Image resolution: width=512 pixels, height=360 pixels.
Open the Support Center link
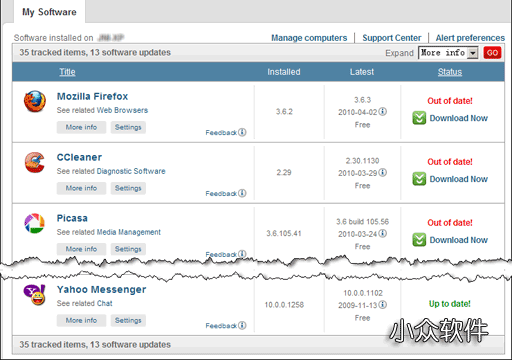[x=392, y=38]
